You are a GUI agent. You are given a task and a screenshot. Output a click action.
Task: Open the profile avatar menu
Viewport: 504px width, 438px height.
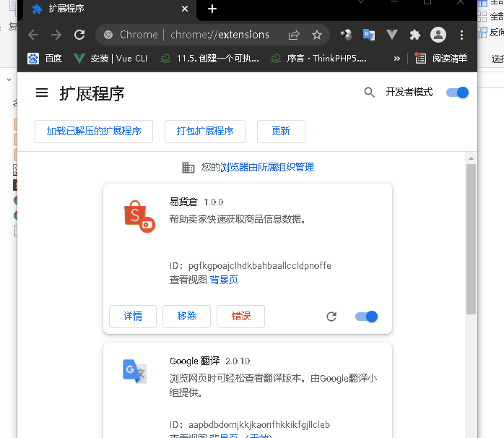tap(438, 35)
